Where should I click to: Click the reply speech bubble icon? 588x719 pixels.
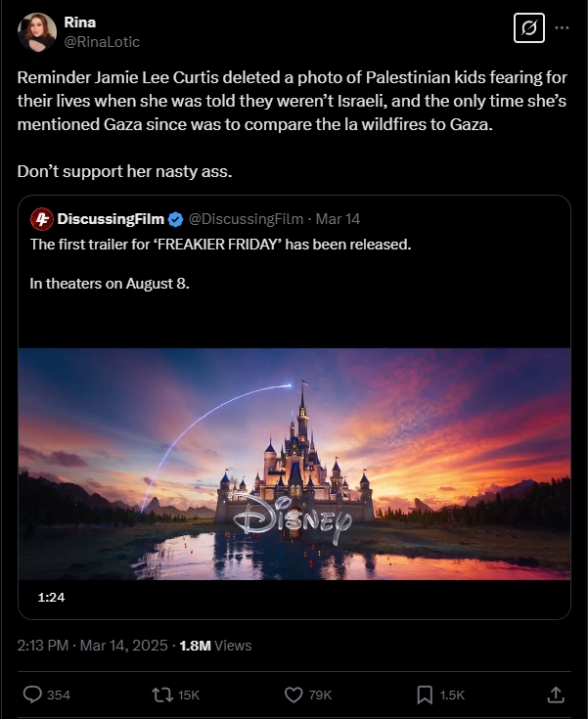32,695
